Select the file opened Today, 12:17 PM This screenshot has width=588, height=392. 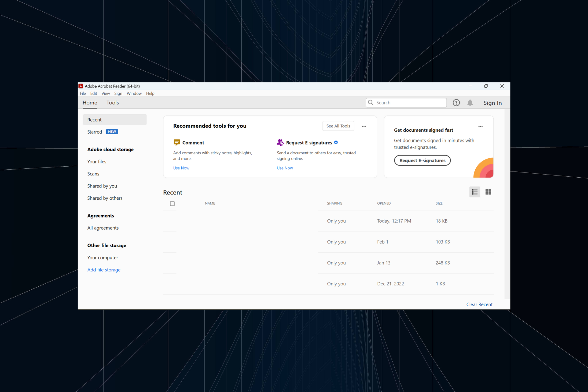(328, 221)
